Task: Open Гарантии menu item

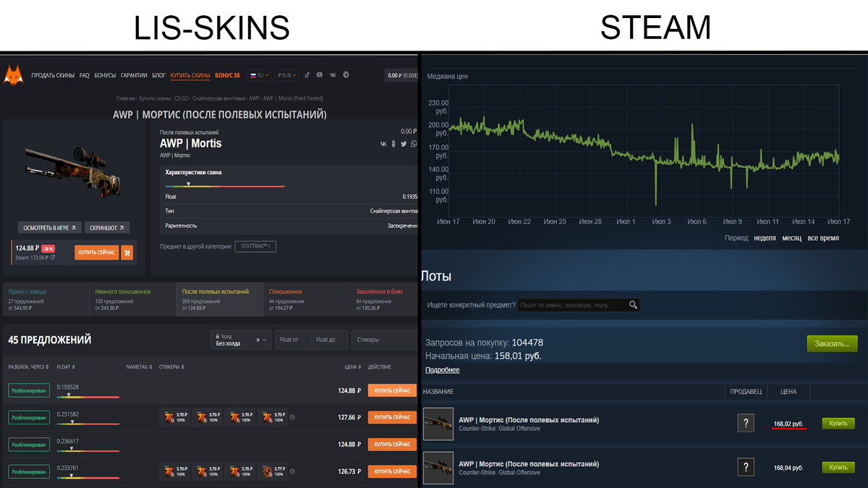Action: click(x=134, y=75)
